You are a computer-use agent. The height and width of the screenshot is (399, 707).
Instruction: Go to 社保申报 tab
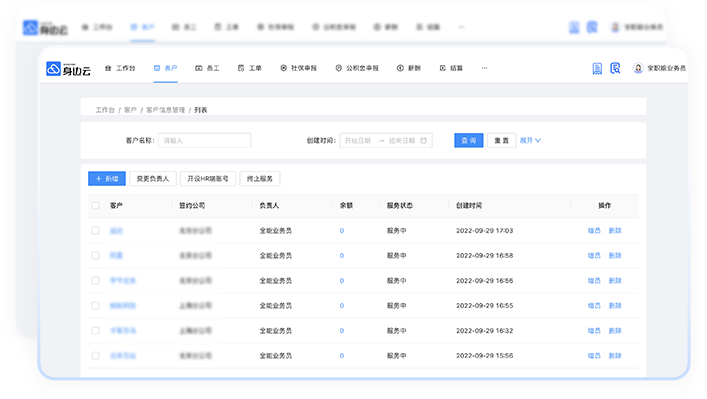tap(298, 68)
